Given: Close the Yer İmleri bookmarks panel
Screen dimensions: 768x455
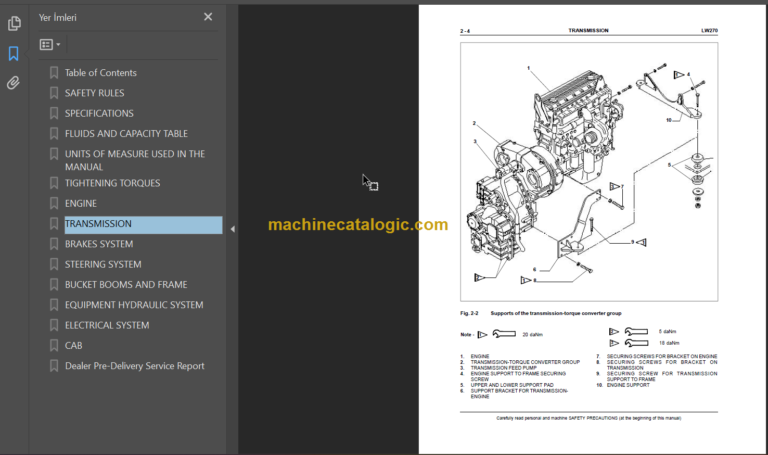Looking at the screenshot, I should (208, 17).
